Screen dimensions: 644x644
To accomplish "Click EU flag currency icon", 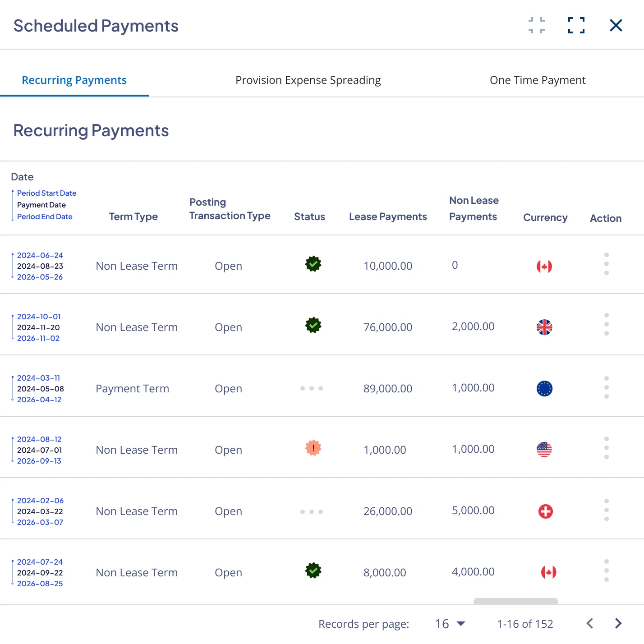I will click(x=544, y=388).
